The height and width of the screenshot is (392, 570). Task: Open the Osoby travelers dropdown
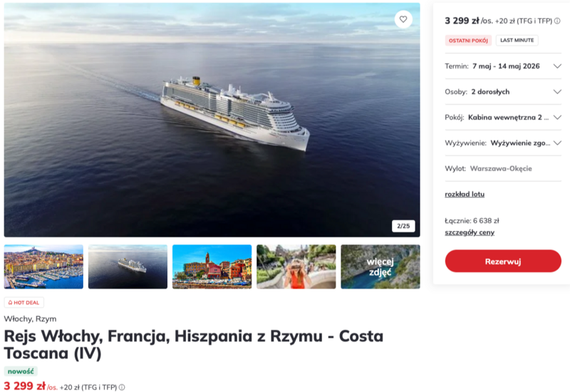point(557,92)
